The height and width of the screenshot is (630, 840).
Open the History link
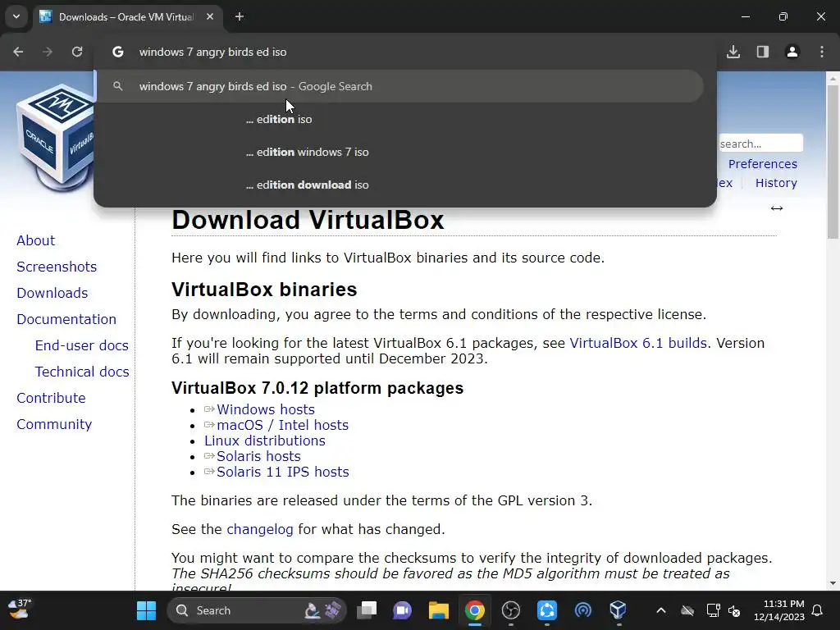(776, 183)
